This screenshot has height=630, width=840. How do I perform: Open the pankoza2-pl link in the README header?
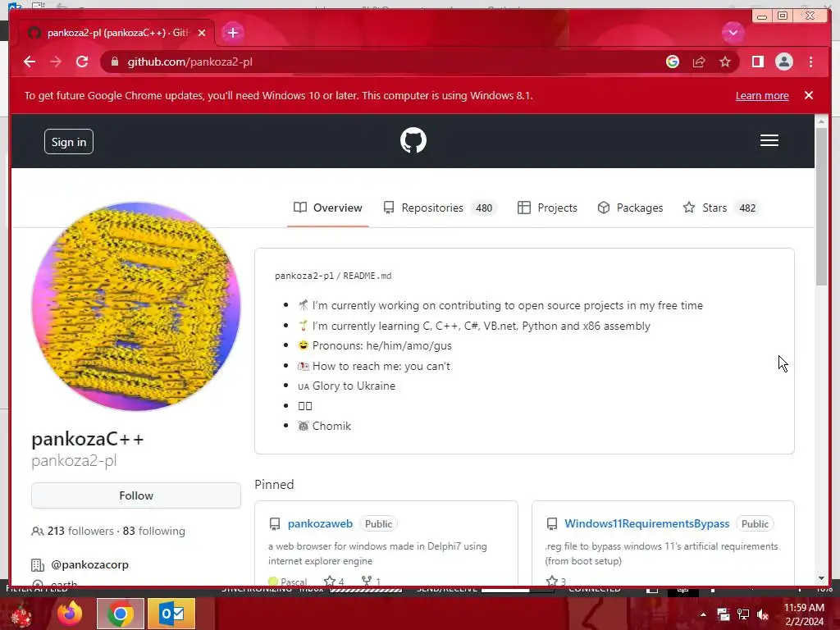(x=304, y=276)
